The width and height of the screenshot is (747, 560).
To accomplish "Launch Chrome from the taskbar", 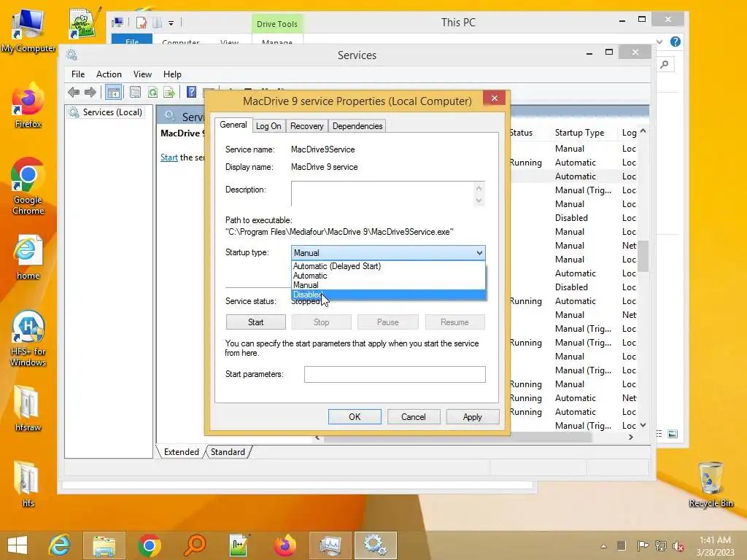I will [x=149, y=545].
